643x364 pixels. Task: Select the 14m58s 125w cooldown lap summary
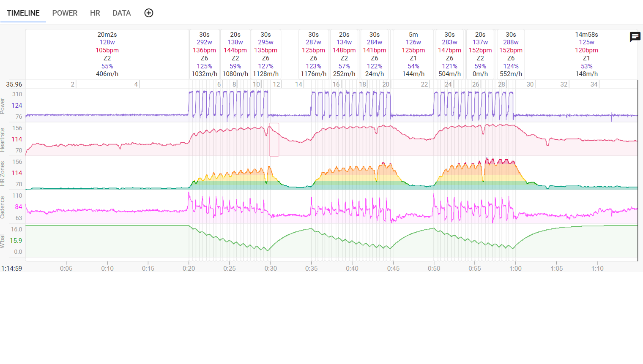coord(586,54)
